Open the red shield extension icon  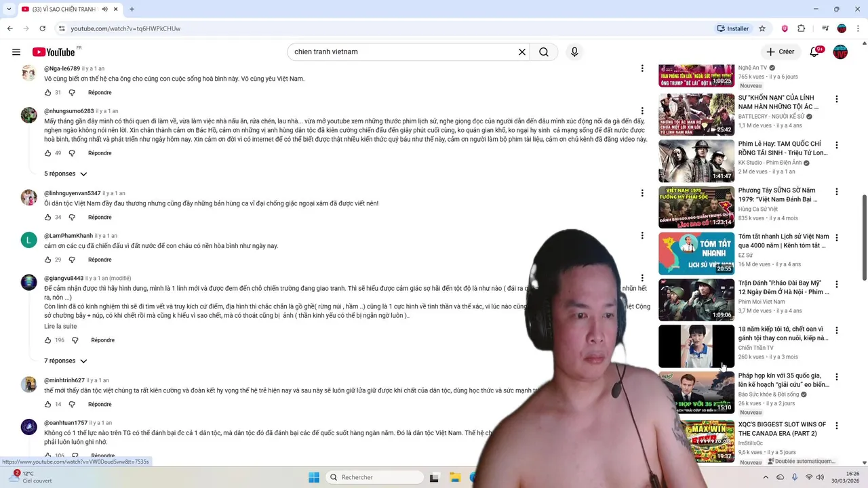785,28
